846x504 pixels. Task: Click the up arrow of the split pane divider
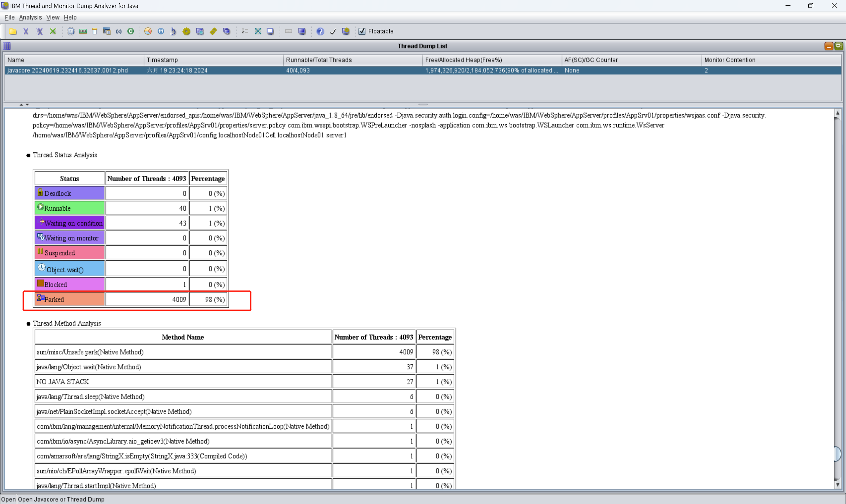[x=21, y=105]
